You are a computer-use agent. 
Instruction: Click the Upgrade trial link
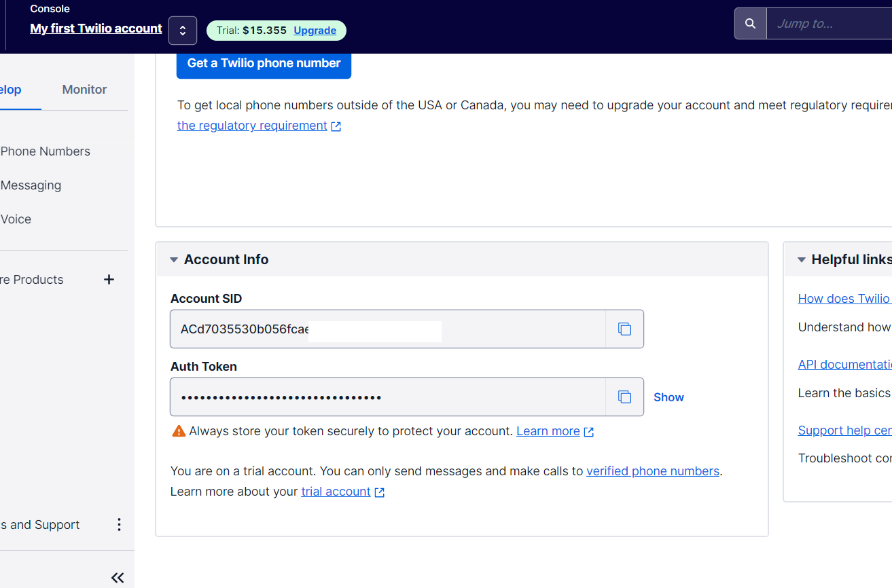(x=315, y=31)
